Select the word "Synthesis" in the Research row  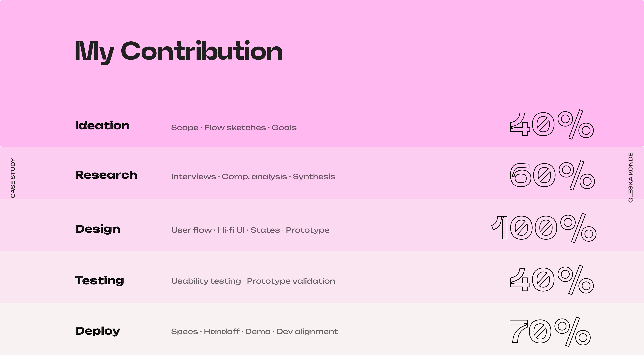[314, 177]
